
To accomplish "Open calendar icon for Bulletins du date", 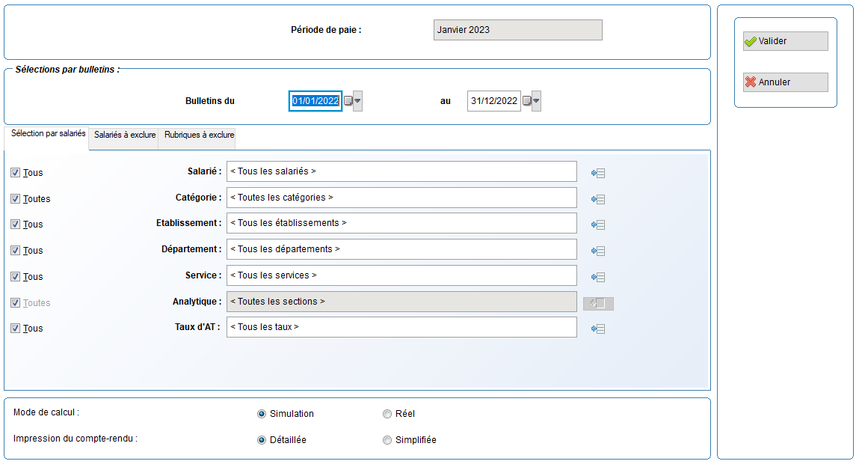I will [x=348, y=101].
